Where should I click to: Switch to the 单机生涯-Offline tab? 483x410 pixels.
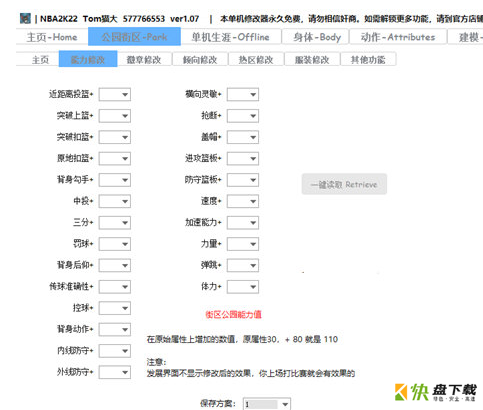click(x=231, y=37)
